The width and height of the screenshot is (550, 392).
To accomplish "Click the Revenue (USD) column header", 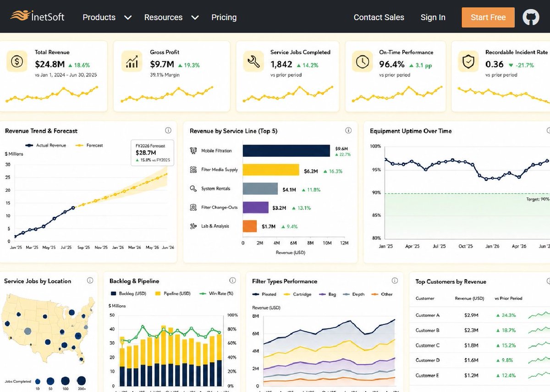I will pyautogui.click(x=469, y=298).
